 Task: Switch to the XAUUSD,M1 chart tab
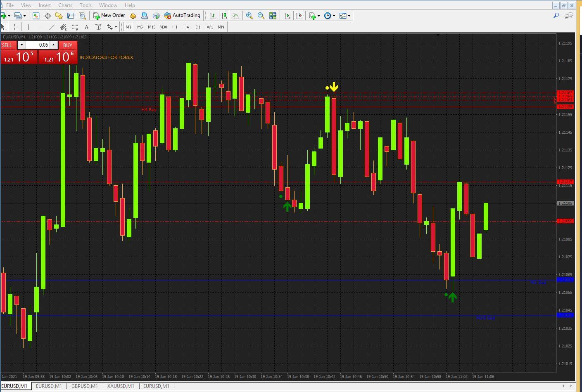pos(120,386)
